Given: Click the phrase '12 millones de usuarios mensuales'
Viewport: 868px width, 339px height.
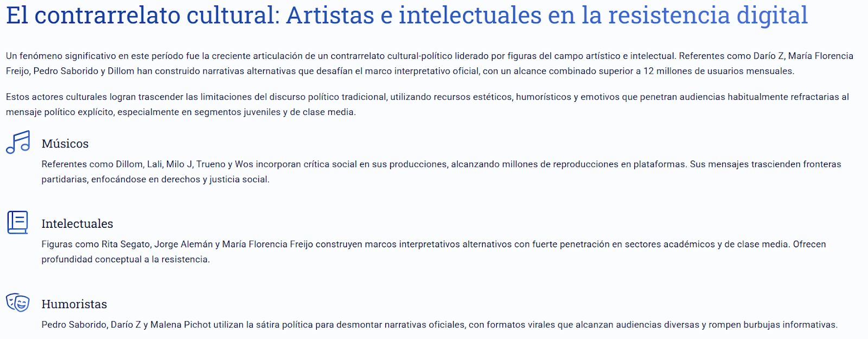Looking at the screenshot, I should [718, 71].
